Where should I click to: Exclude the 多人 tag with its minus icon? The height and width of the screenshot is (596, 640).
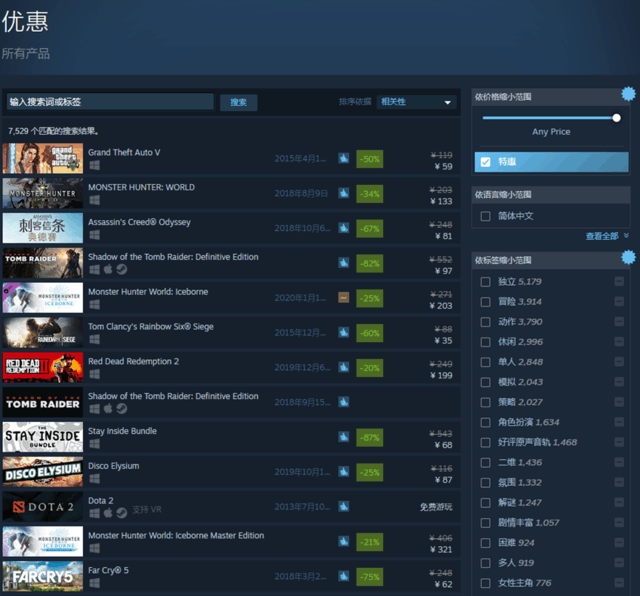tap(619, 563)
